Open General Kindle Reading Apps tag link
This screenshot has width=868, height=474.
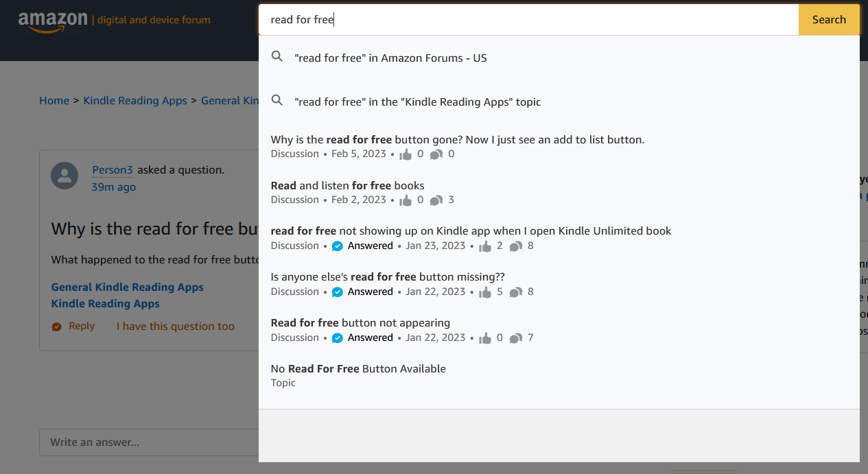(128, 287)
